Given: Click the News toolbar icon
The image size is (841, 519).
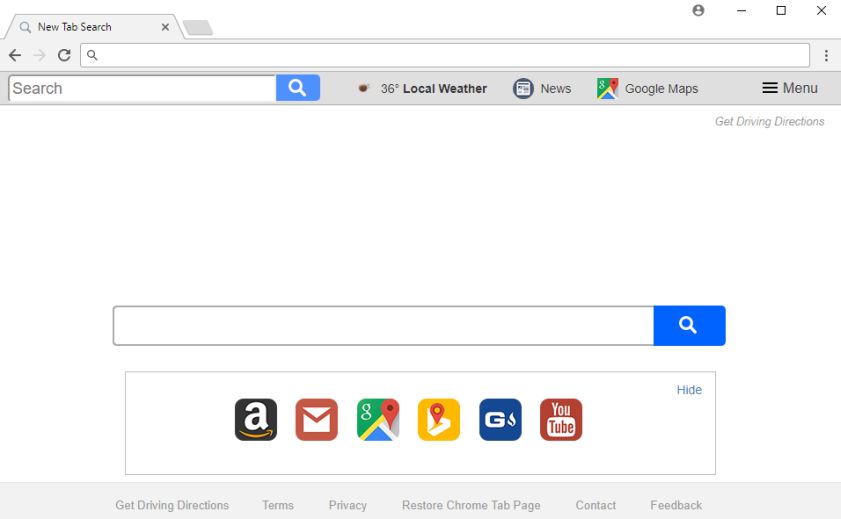Looking at the screenshot, I should 523,88.
